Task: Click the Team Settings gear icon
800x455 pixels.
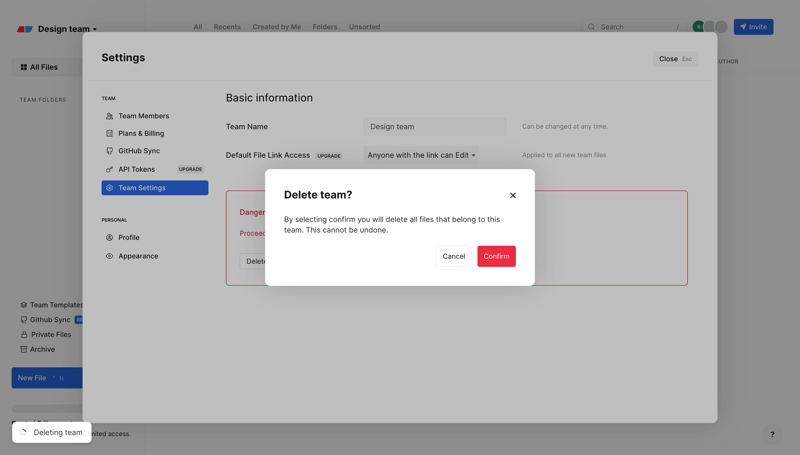Action: click(x=109, y=188)
